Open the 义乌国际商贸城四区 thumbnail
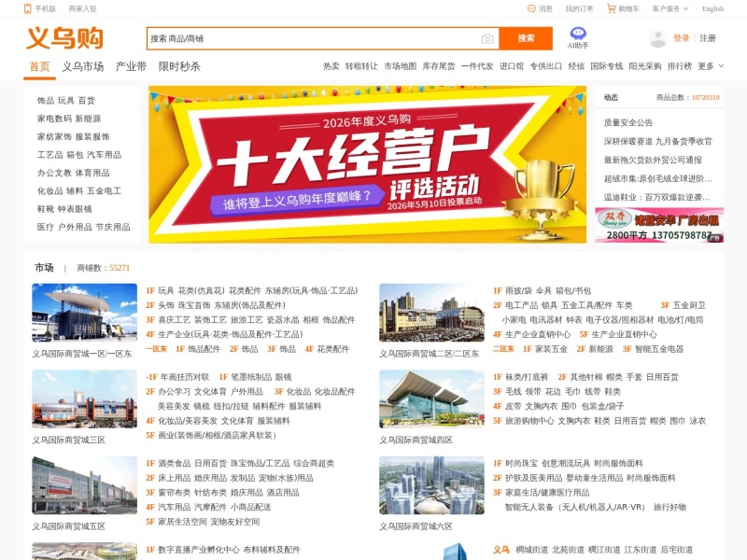Image resolution: width=747 pixels, height=560 pixels. point(431,399)
